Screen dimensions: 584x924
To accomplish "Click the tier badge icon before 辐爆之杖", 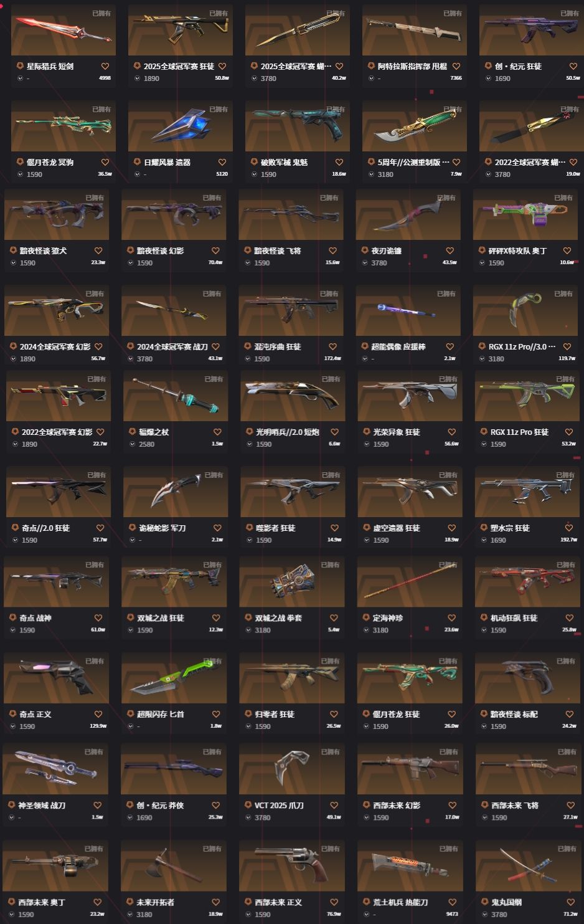I will pos(133,432).
